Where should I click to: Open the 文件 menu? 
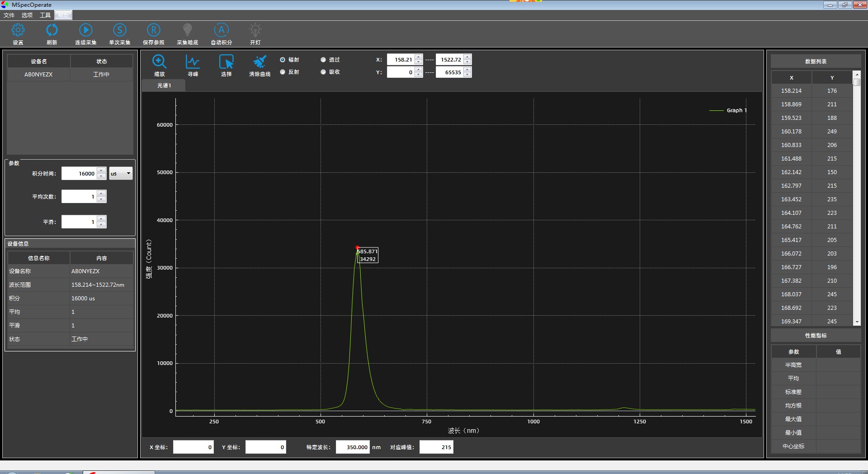click(9, 15)
